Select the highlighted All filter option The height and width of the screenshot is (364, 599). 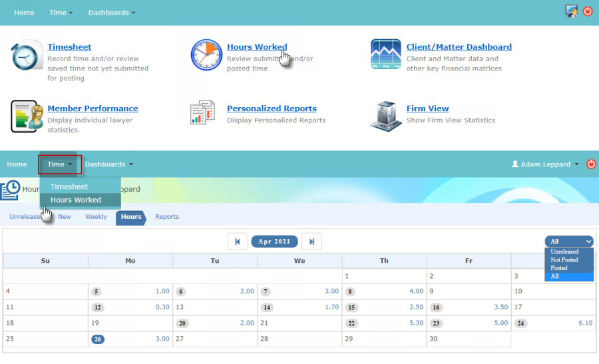(x=569, y=277)
